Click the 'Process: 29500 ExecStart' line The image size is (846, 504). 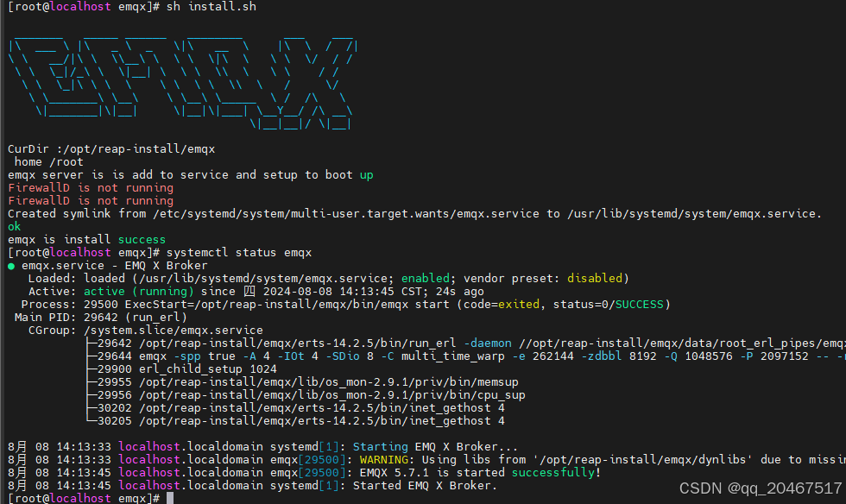tap(346, 305)
